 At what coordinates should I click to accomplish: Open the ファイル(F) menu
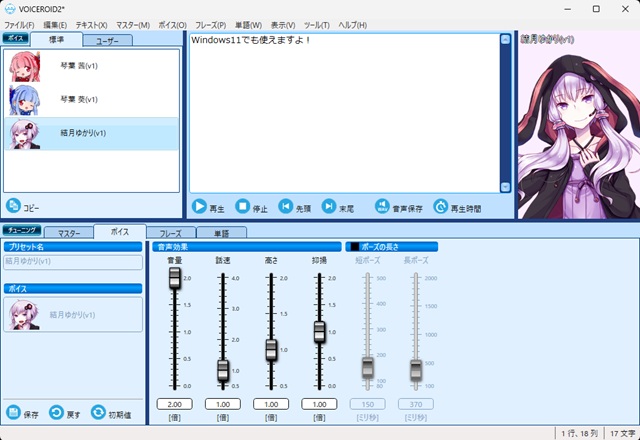[x=20, y=24]
